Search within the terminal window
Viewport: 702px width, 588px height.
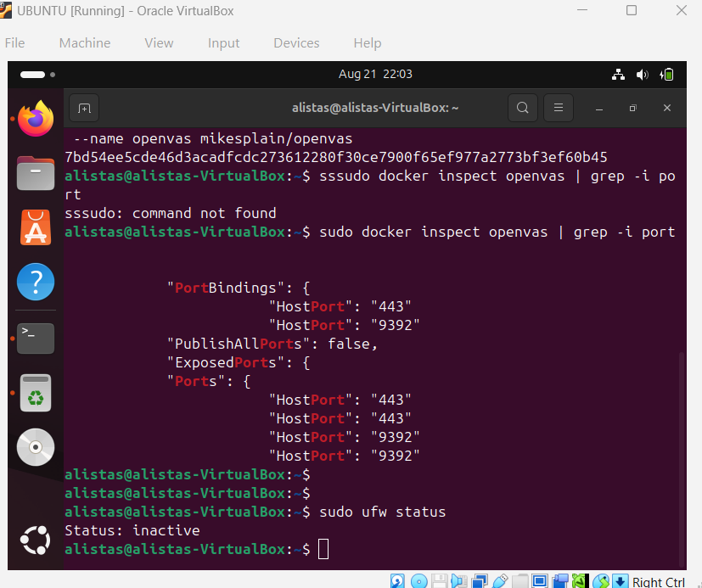coord(523,108)
